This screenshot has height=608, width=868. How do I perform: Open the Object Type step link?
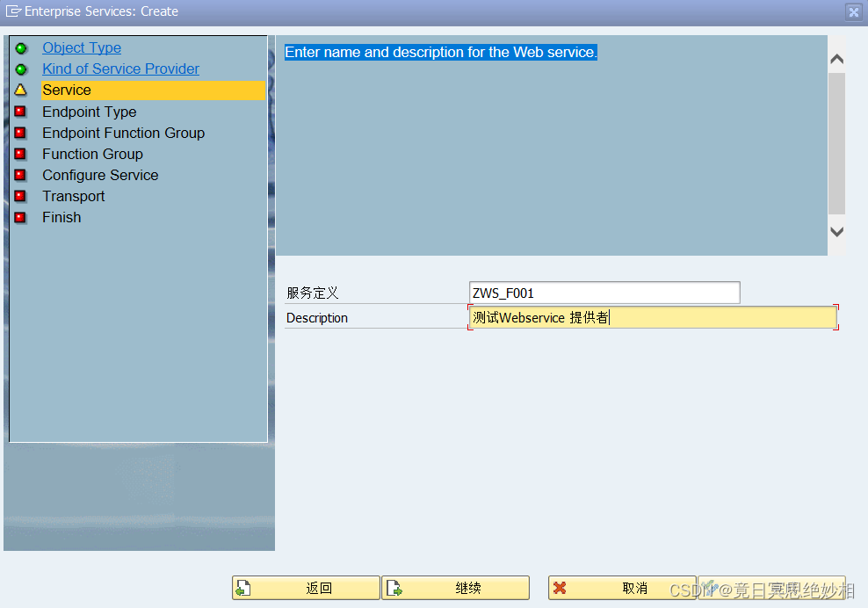pos(82,47)
